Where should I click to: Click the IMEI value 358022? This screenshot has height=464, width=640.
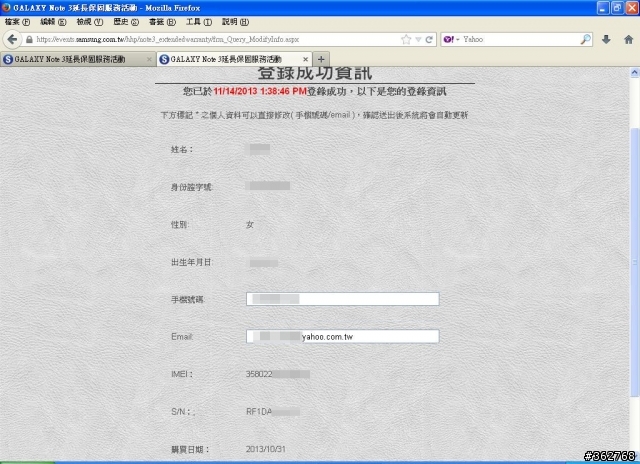(x=259, y=374)
